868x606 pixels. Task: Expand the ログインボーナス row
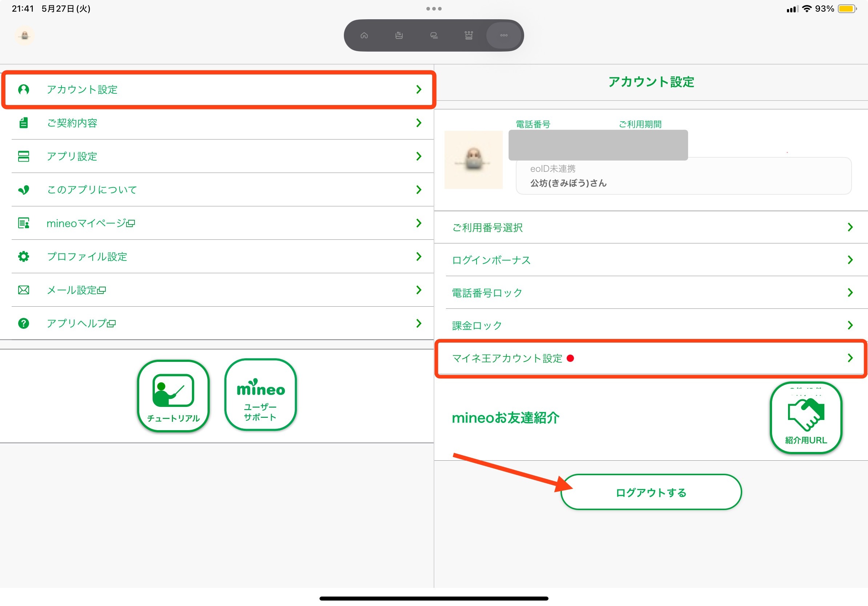(x=650, y=260)
